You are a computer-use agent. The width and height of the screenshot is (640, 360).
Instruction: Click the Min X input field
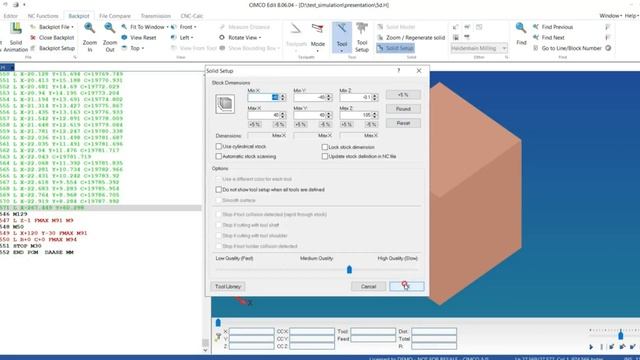pyautogui.click(x=263, y=97)
